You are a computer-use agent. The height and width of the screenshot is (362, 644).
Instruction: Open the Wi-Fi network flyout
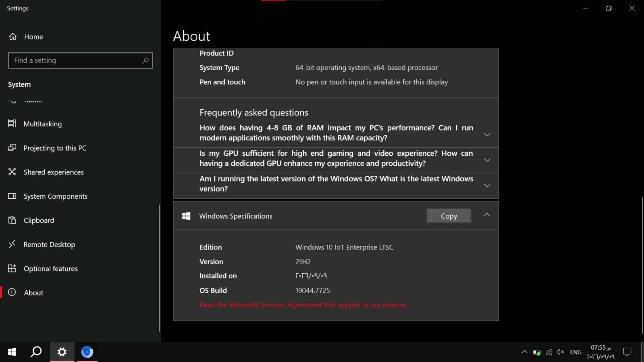click(x=549, y=352)
